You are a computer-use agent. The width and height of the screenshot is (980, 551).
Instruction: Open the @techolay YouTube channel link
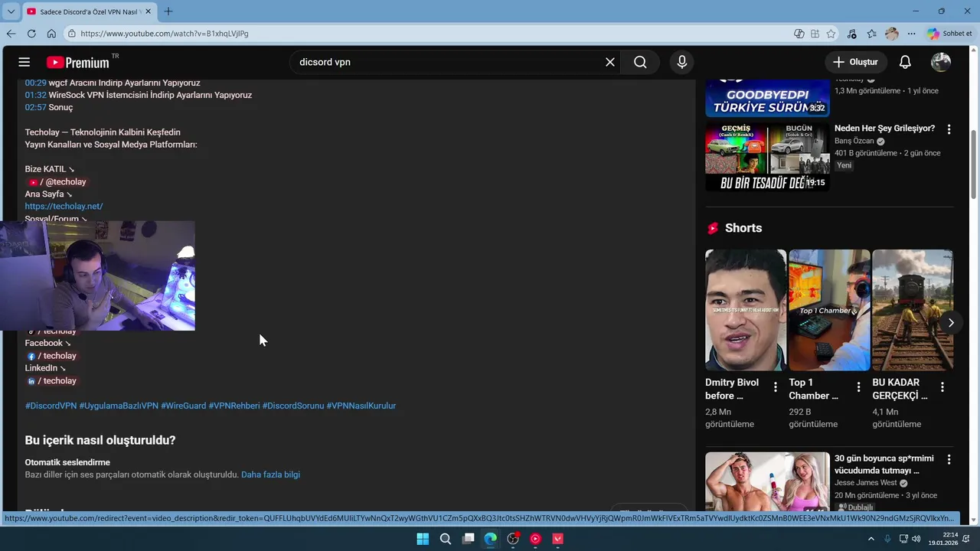[x=57, y=182]
